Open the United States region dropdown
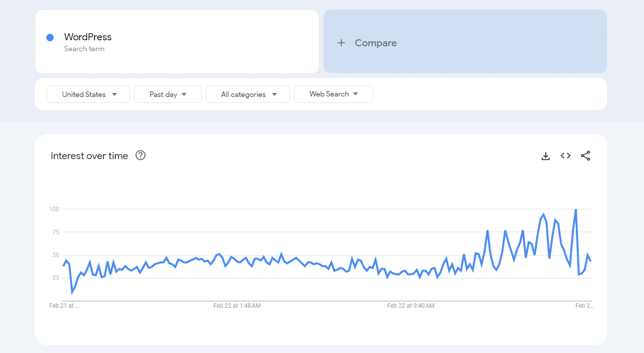The height and width of the screenshot is (353, 644). point(88,94)
